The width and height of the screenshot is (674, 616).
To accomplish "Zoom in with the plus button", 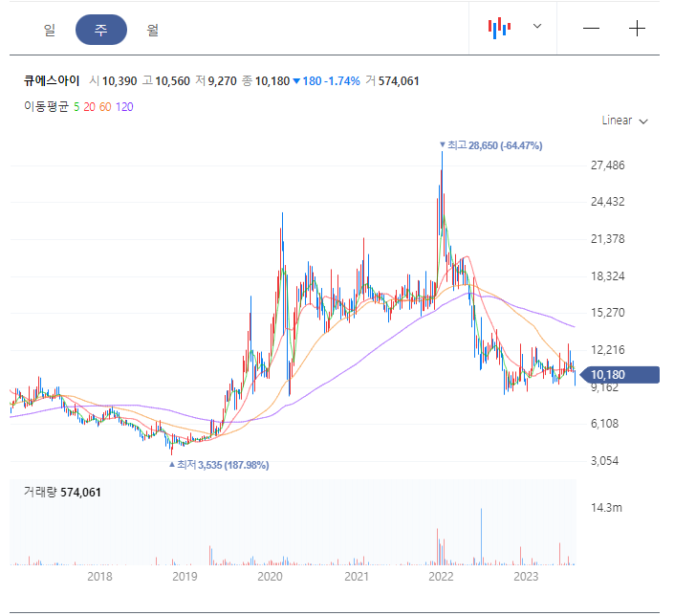I will [637, 29].
